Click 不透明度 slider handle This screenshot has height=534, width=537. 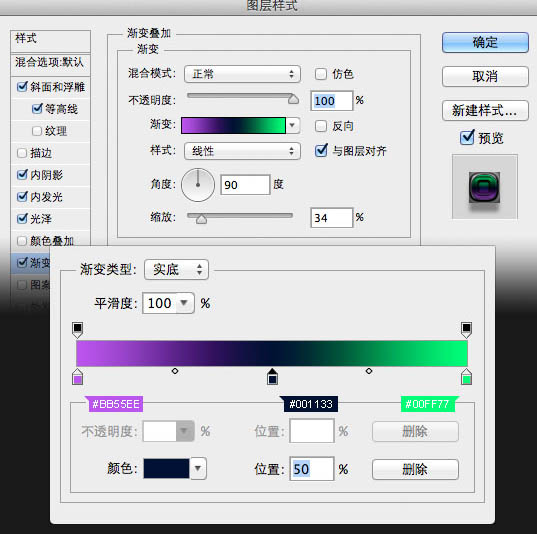pyautogui.click(x=293, y=99)
